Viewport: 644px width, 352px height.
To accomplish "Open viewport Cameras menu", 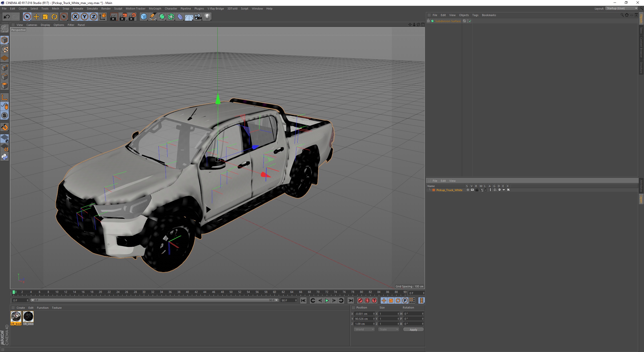I will pyautogui.click(x=32, y=25).
